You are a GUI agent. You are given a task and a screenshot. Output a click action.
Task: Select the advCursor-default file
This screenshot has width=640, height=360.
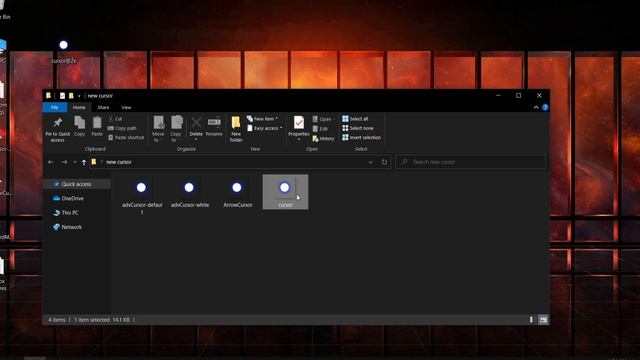(142, 195)
